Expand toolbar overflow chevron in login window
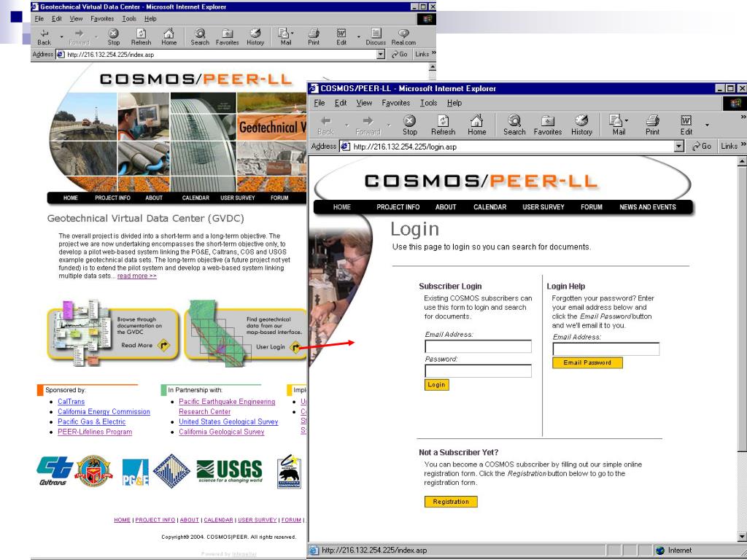This screenshot has width=747, height=560. point(743,117)
